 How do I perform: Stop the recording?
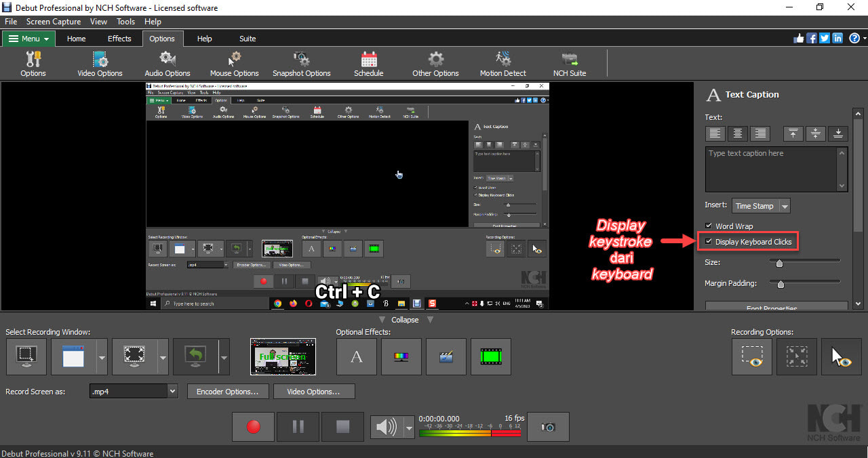342,427
